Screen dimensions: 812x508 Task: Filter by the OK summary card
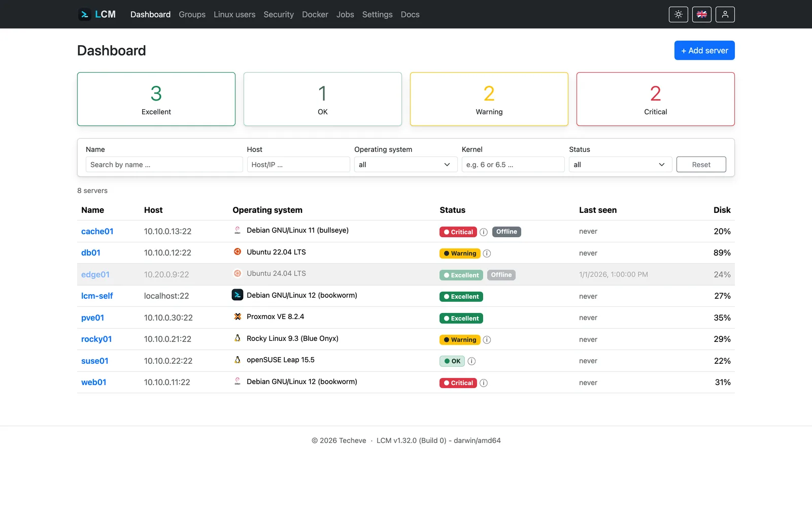(323, 99)
